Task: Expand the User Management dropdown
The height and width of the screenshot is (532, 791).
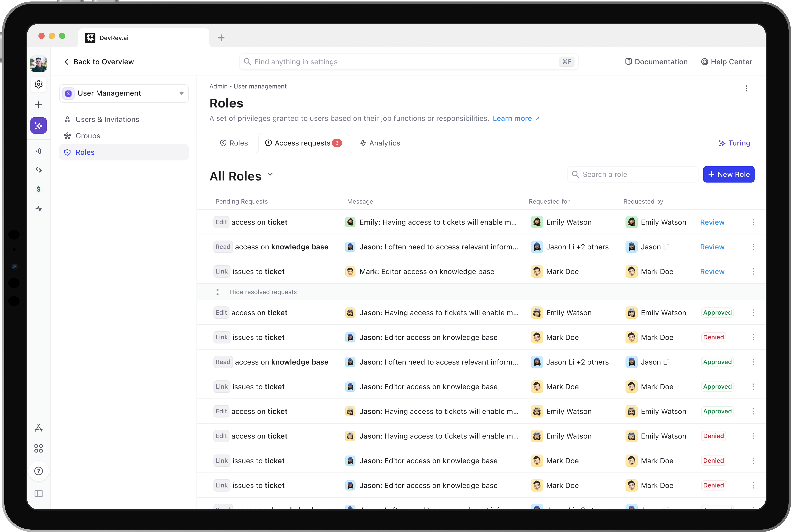Action: [x=124, y=93]
